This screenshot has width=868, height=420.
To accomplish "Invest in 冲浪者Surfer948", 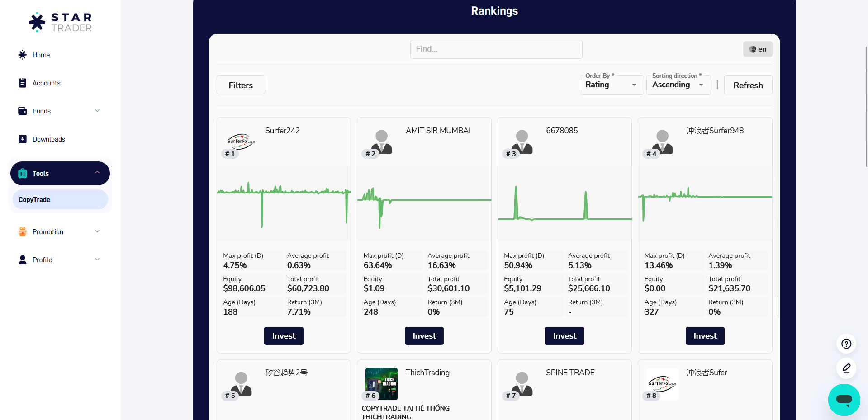I will tap(705, 336).
